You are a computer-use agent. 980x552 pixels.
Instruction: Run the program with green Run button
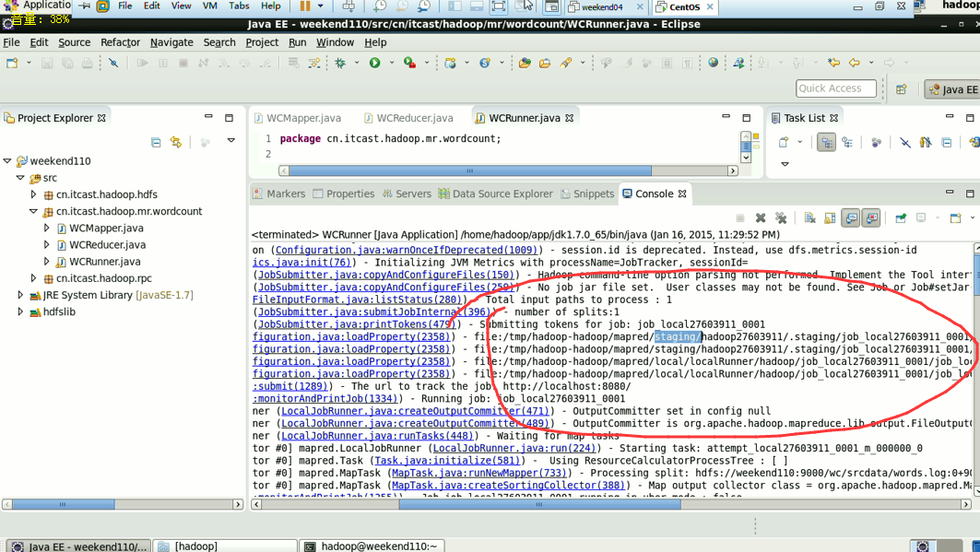coord(375,63)
